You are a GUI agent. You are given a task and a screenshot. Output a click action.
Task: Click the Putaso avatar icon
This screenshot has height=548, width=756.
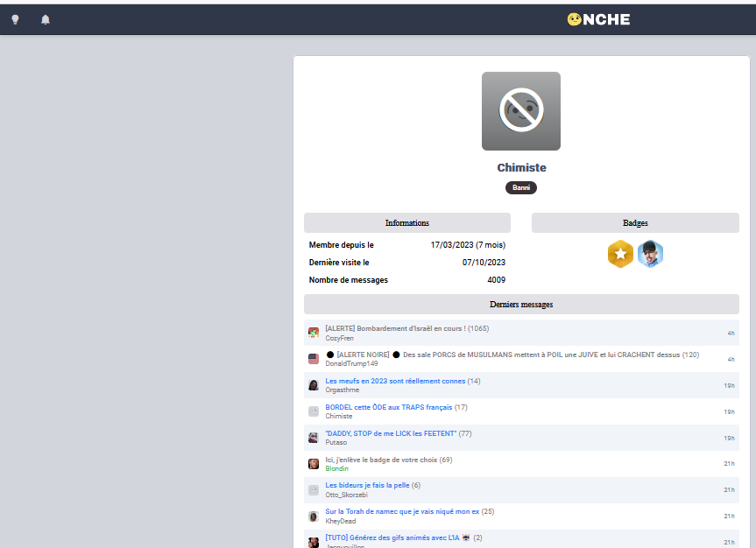click(x=314, y=438)
